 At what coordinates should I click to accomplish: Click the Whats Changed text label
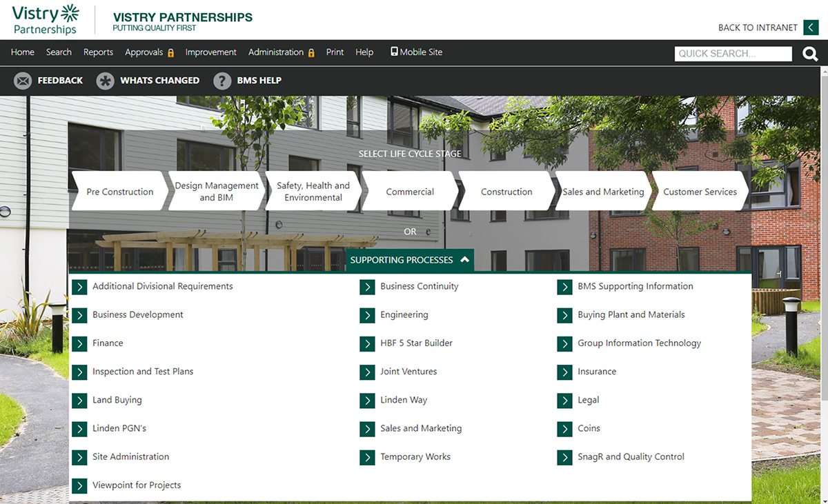(x=160, y=81)
